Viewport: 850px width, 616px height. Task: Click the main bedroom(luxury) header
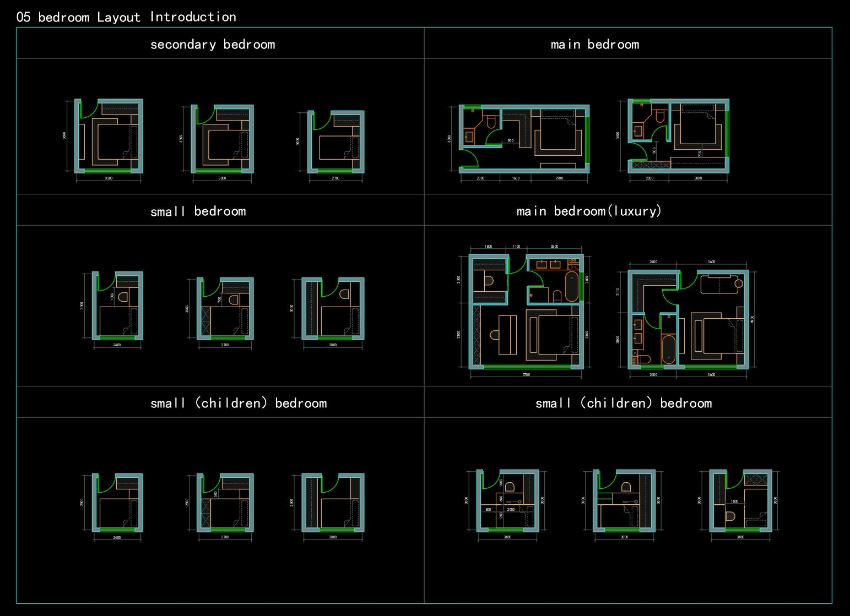pyautogui.click(x=588, y=210)
